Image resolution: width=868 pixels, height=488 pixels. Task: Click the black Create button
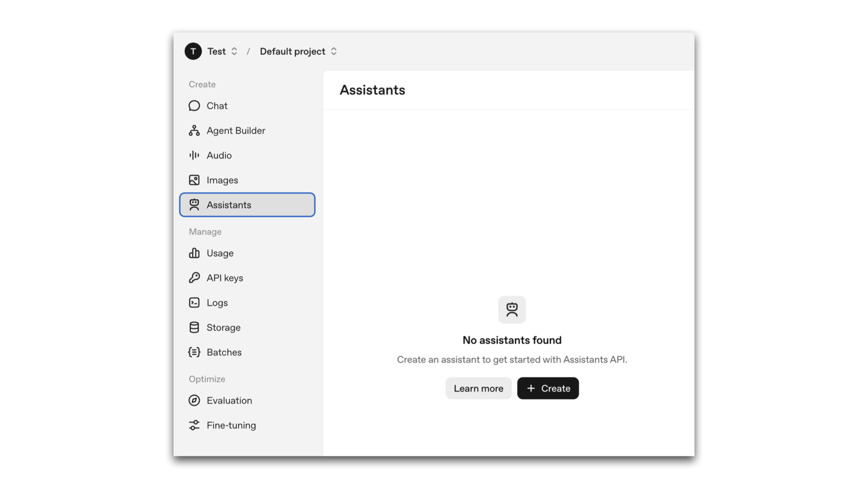(x=547, y=389)
